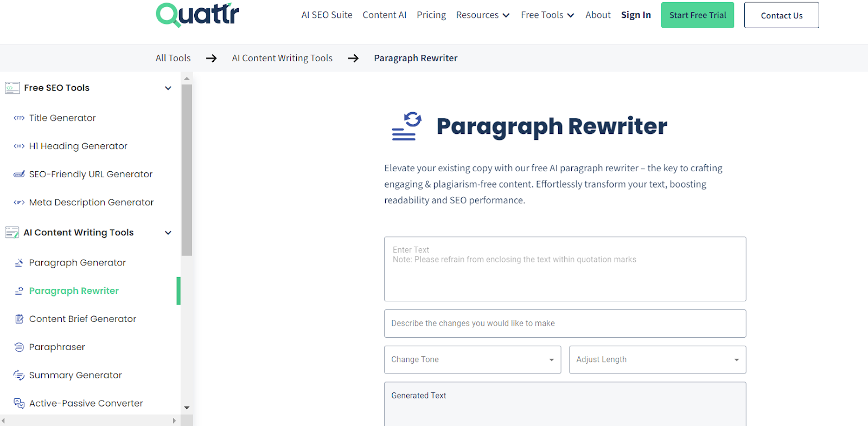This screenshot has width=868, height=426.
Task: Click the Generated Text output box
Action: tap(565, 404)
